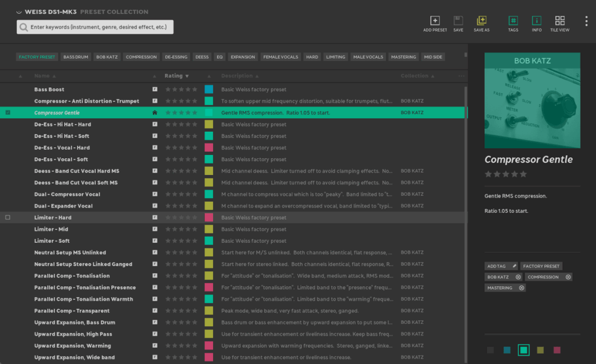Remove the COMPRESSION tag with its X icon
This screenshot has height=364, width=596.
568,277
